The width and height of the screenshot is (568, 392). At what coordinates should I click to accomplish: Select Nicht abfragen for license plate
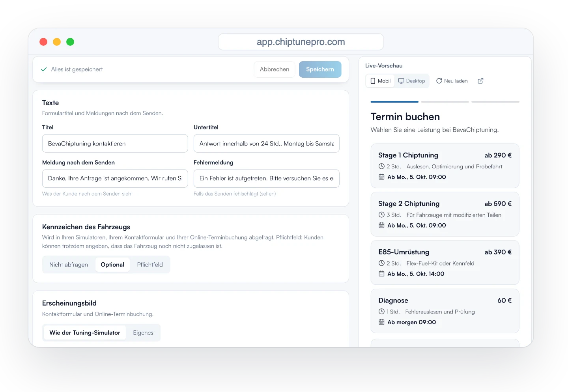(69, 265)
